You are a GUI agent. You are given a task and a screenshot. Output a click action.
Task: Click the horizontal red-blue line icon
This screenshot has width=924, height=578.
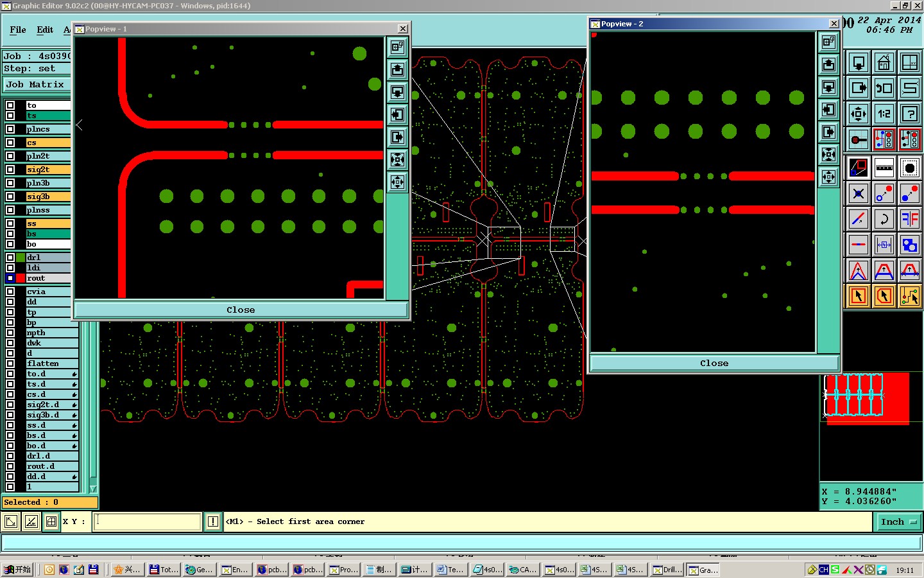click(858, 245)
